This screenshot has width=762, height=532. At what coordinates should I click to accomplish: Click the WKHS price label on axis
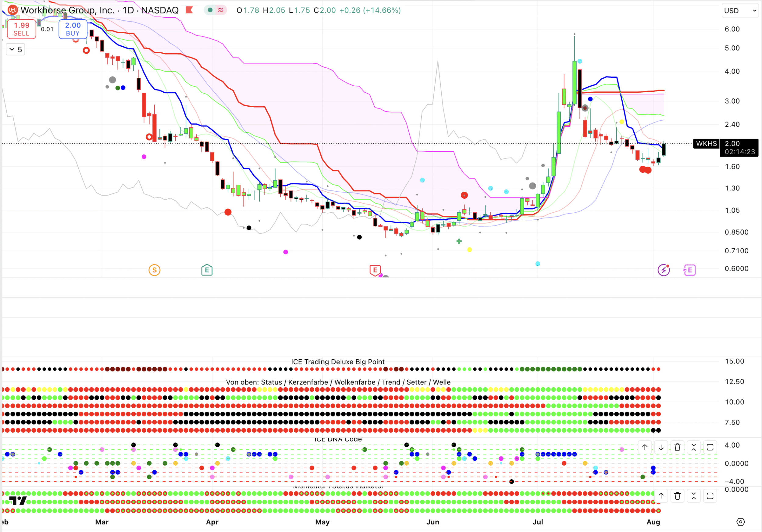706,144
